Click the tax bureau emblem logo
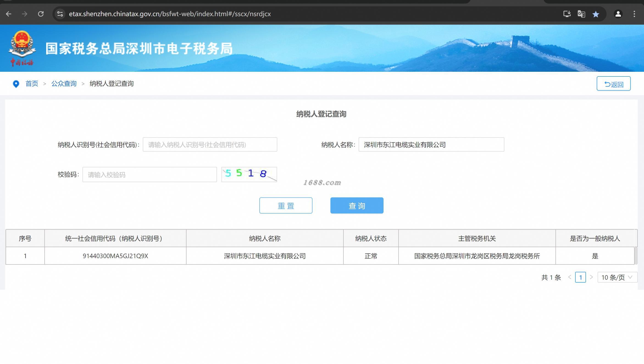 click(22, 48)
